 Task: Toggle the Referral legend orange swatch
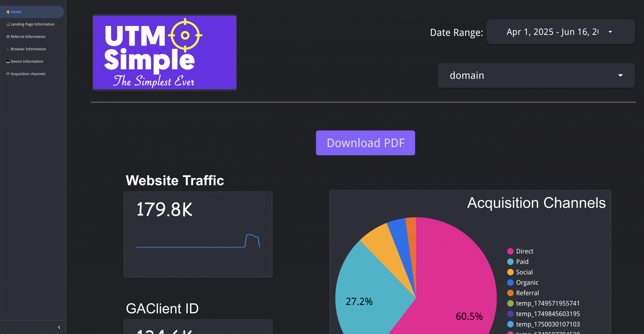click(x=510, y=293)
